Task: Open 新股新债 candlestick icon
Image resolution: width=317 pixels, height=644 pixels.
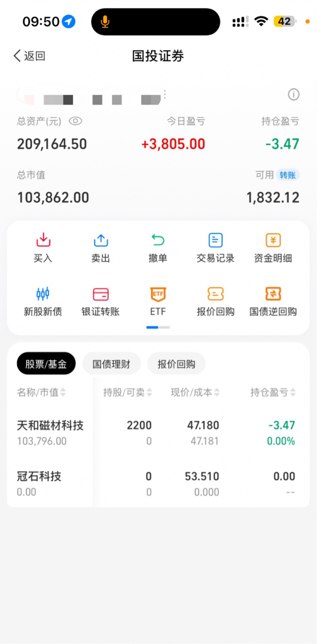Action: 43,294
